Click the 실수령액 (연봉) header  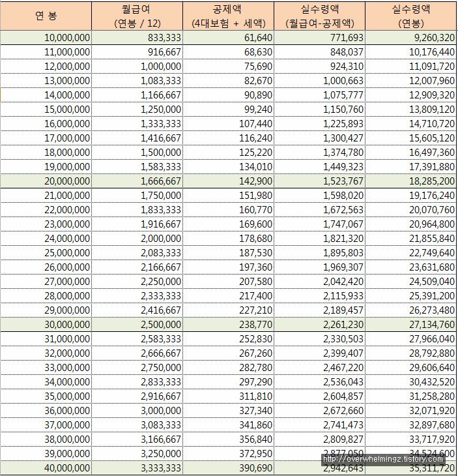(x=411, y=16)
